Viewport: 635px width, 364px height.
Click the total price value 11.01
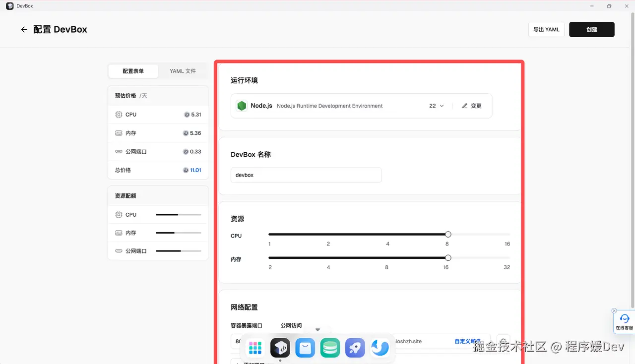195,170
